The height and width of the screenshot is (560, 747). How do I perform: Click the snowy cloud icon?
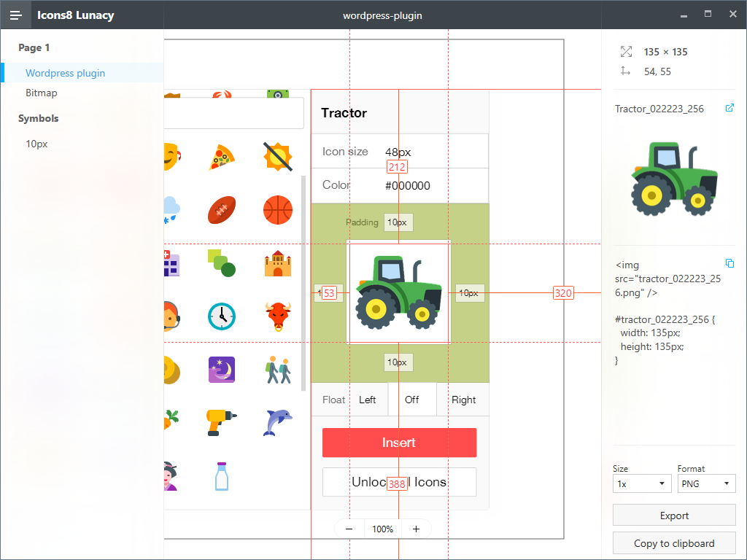171,210
